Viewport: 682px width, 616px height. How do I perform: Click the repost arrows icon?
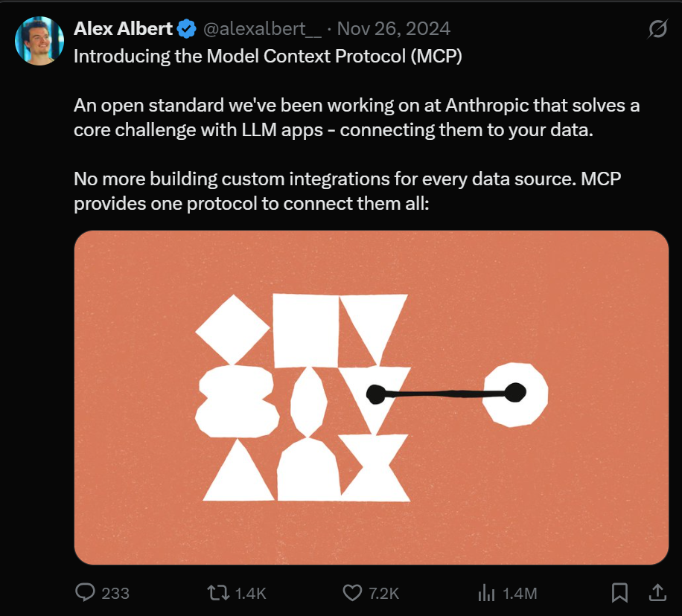[217, 592]
